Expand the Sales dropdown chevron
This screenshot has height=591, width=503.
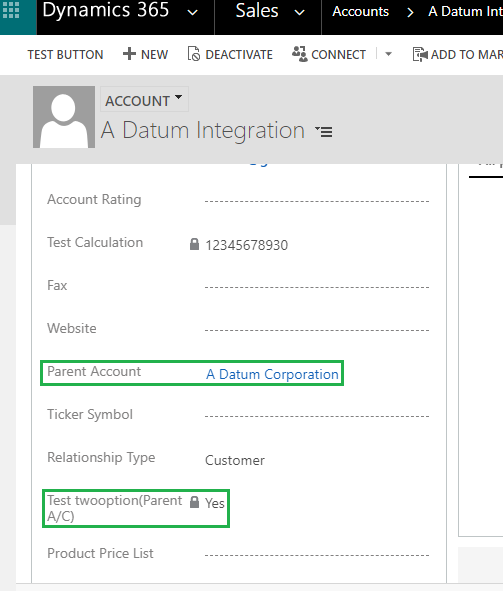pos(300,13)
